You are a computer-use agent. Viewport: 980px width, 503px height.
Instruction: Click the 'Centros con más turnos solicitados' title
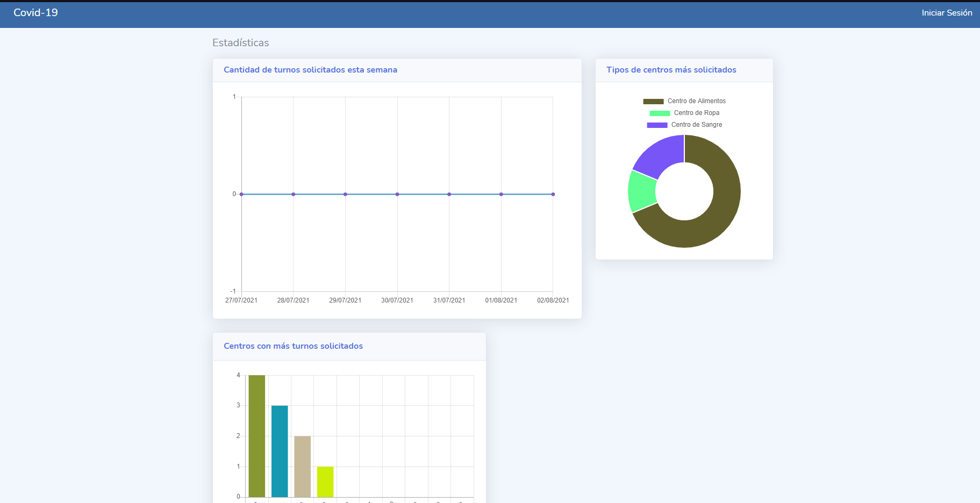coord(293,346)
